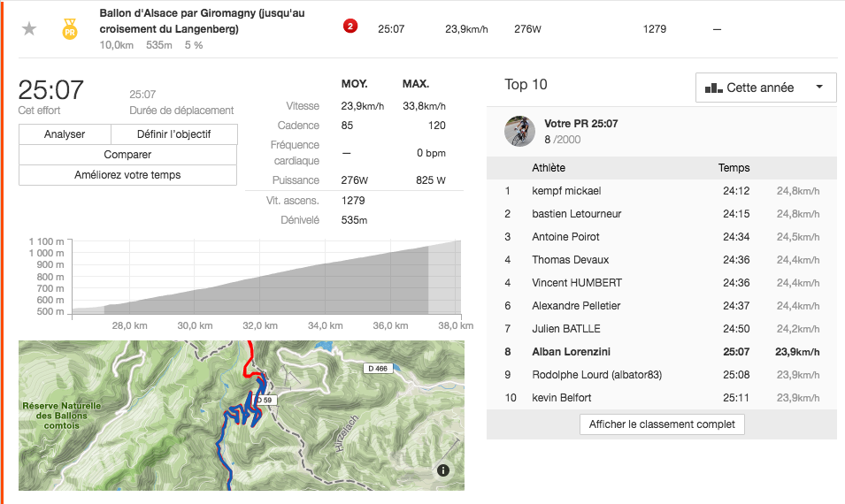
Task: Show the full leaderboard (Afficher le classement complet)
Action: point(662,424)
